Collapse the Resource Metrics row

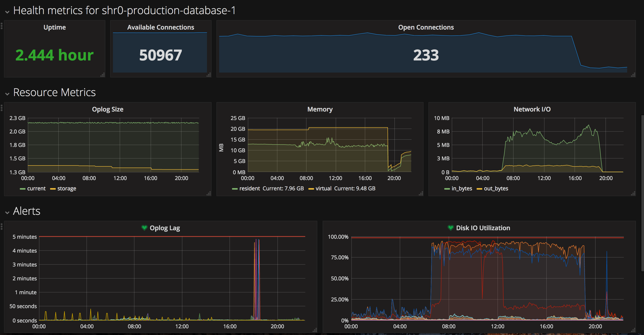(x=7, y=94)
